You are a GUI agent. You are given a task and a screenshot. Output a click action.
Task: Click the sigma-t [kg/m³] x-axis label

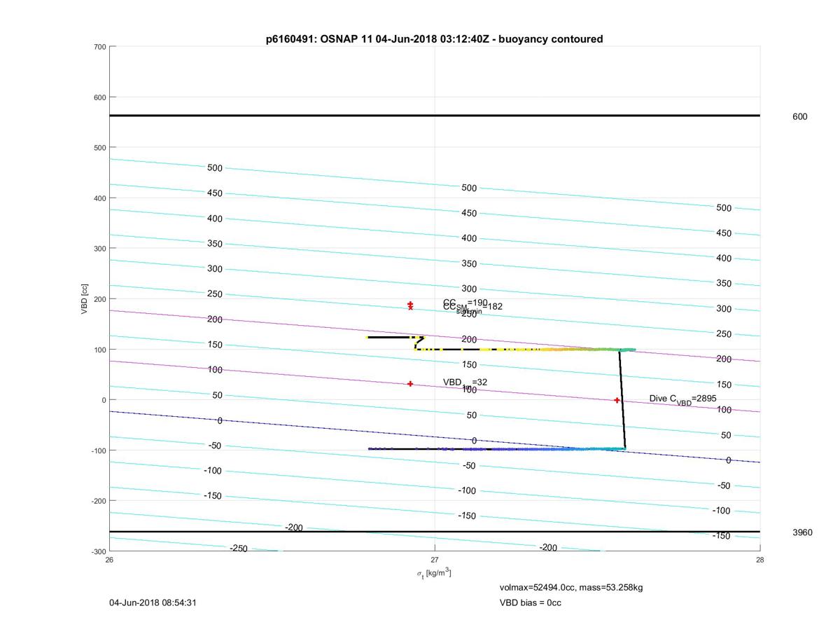434,573
